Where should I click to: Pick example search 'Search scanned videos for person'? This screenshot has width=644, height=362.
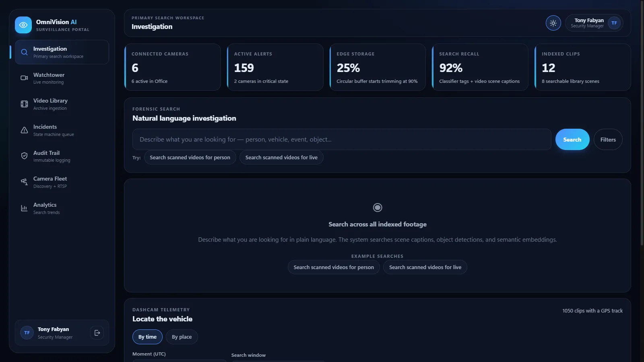click(334, 267)
